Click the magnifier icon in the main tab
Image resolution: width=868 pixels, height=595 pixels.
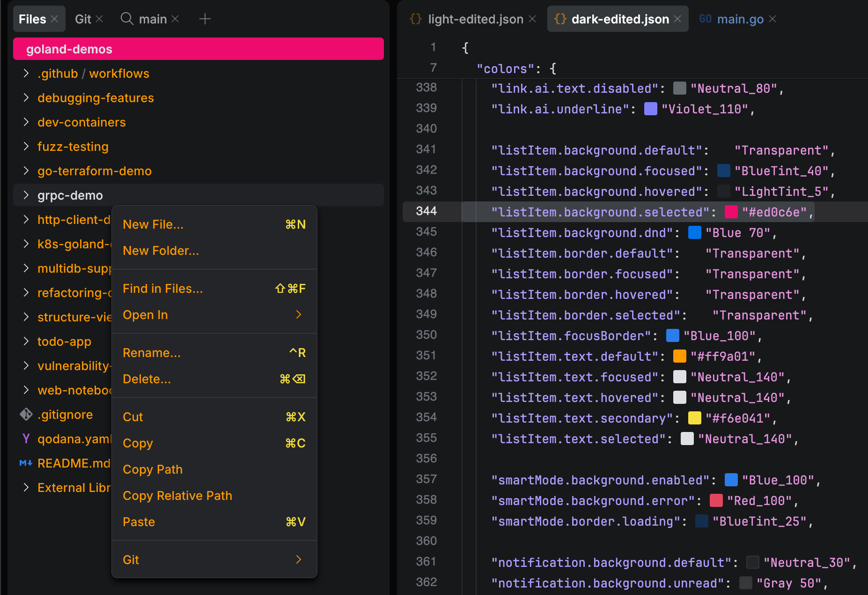[x=126, y=19]
